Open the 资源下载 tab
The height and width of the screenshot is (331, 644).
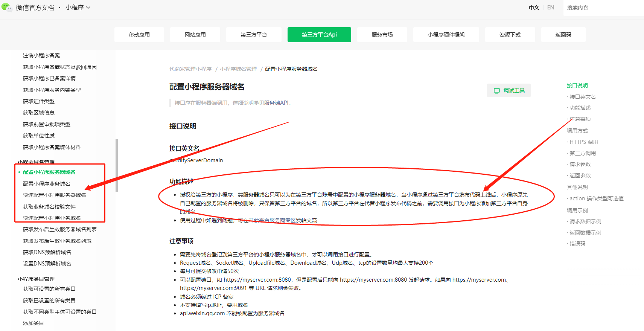coord(510,35)
